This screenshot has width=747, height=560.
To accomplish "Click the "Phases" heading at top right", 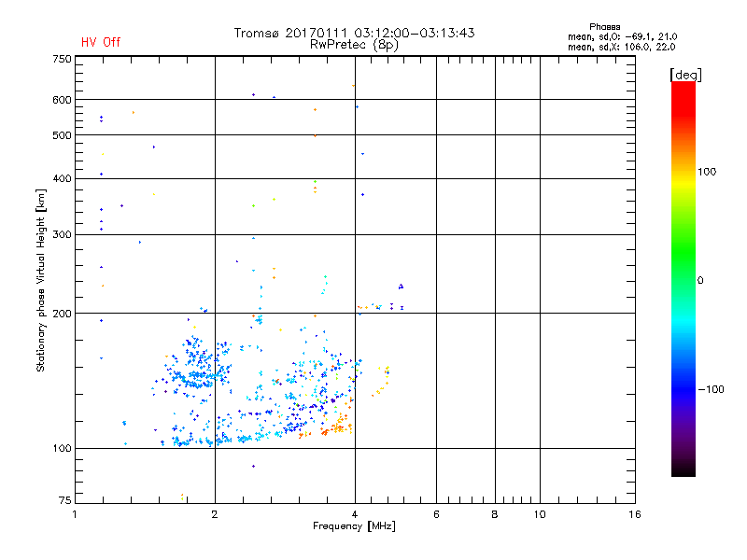I will [x=604, y=27].
